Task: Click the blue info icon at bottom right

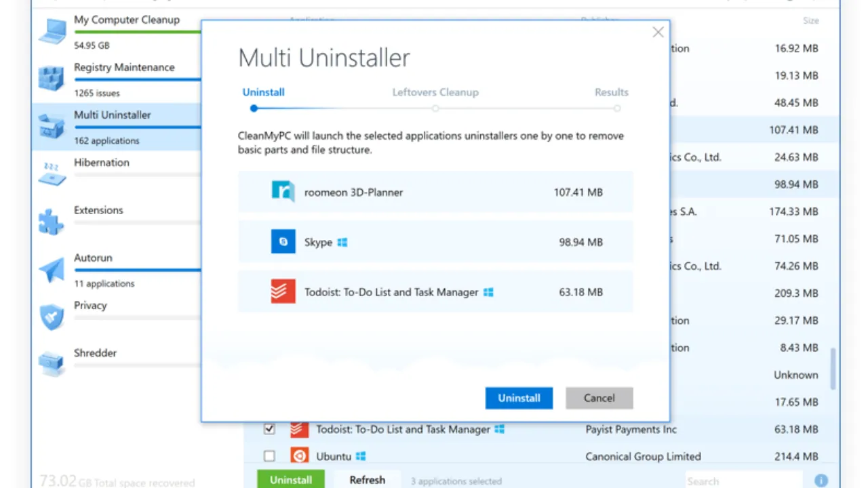Action: coord(821,481)
